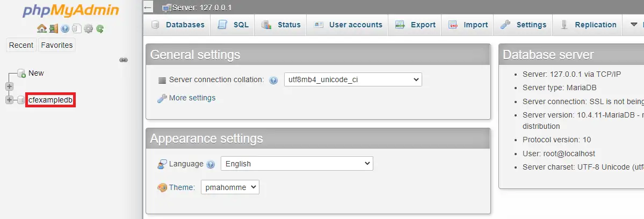Click the phpMyAdmin logo
644x219 pixels.
(71, 11)
